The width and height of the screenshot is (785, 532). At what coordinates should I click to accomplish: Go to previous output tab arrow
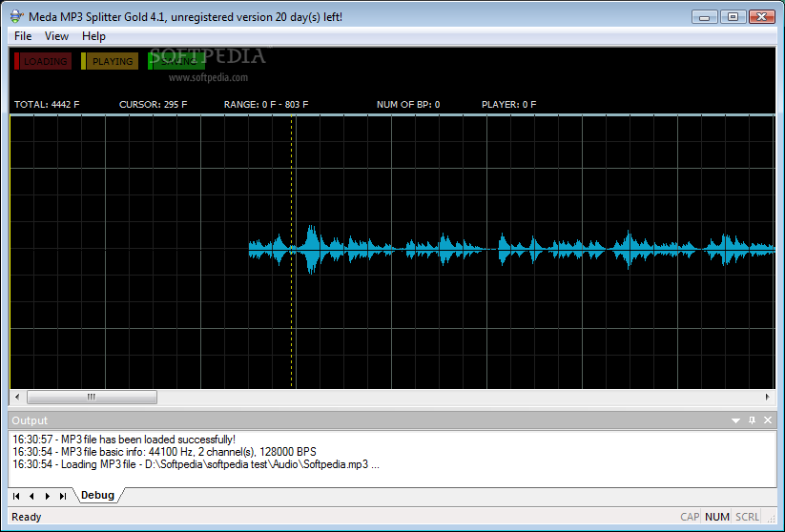[x=31, y=496]
